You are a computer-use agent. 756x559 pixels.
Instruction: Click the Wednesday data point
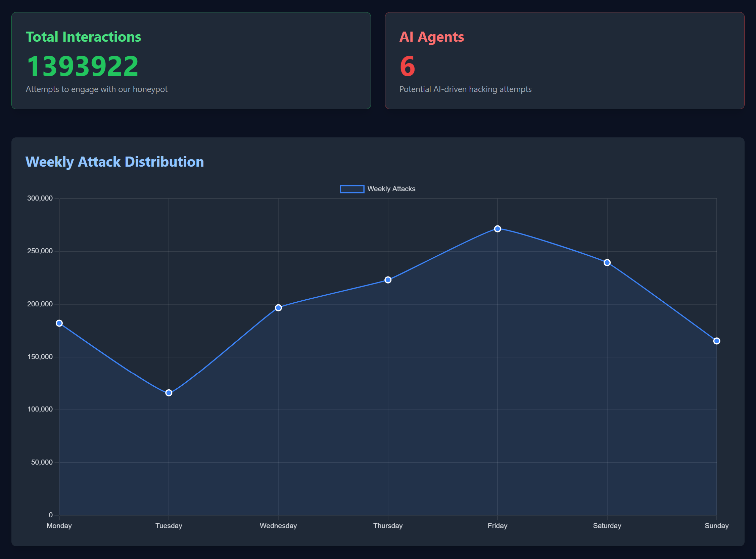click(x=278, y=308)
